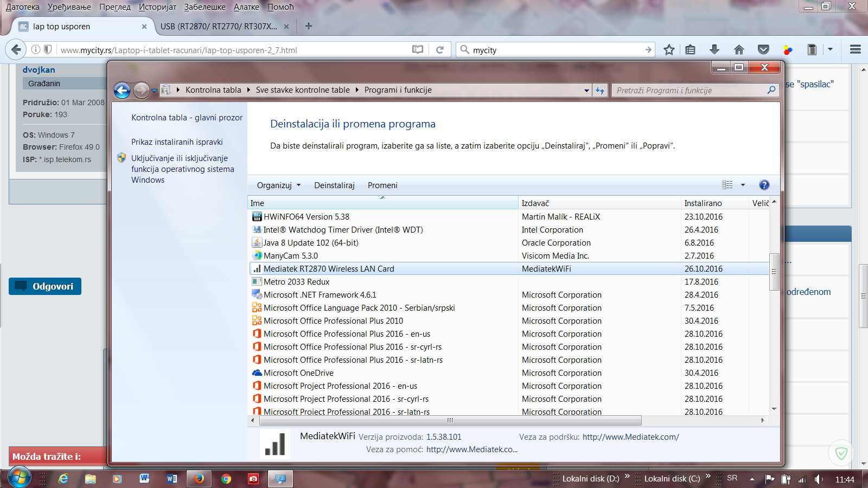Viewport: 868px width, 488px height.
Task: Open the Помоћ menu
Action: pyautogui.click(x=280, y=7)
